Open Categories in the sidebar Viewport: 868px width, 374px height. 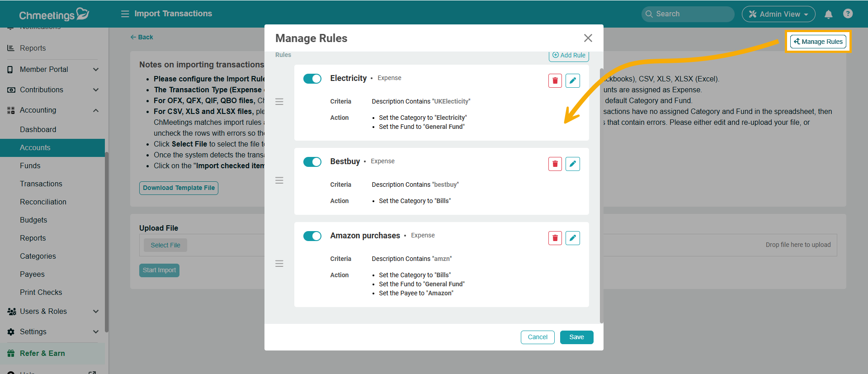(38, 256)
